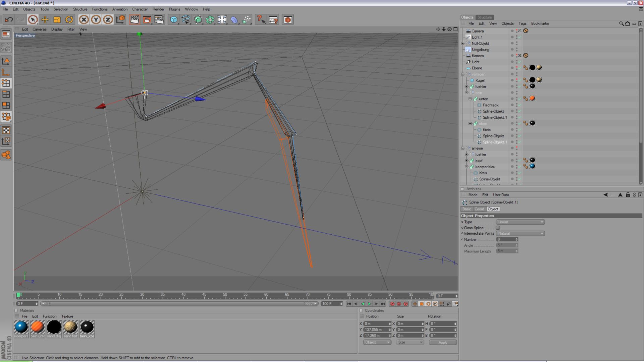
Task: Open the Character menu
Action: coord(140,9)
